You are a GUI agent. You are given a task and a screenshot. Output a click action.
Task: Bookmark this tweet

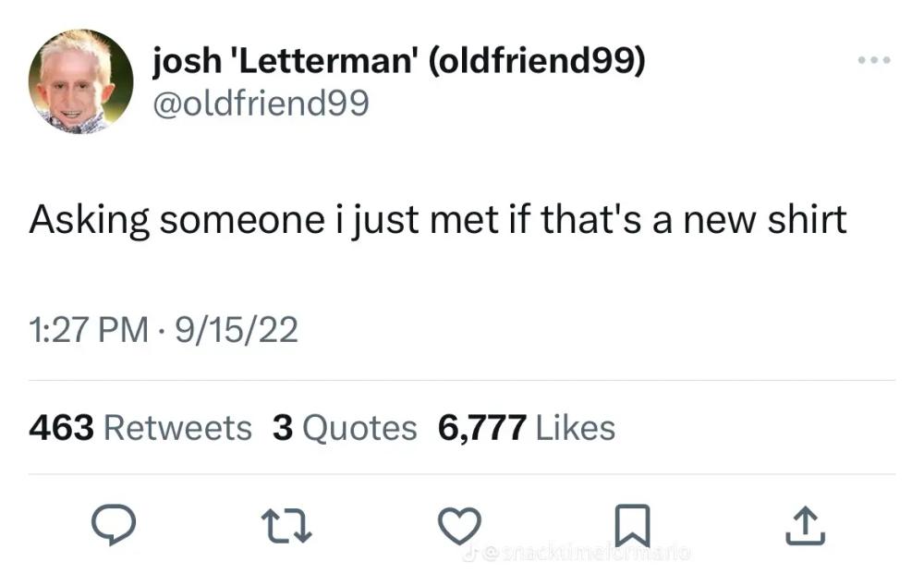(x=632, y=526)
